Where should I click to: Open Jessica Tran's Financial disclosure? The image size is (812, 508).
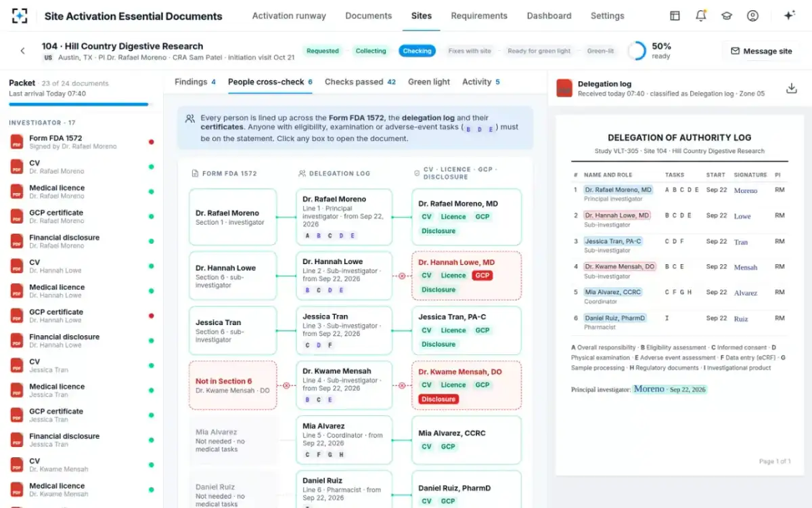tap(81, 440)
